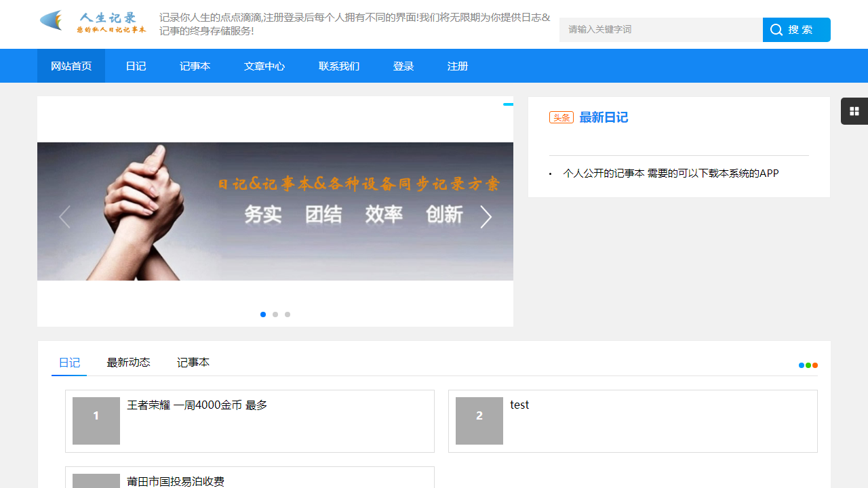Select first carousel pagination dot
The height and width of the screenshot is (488, 868).
coord(263,314)
